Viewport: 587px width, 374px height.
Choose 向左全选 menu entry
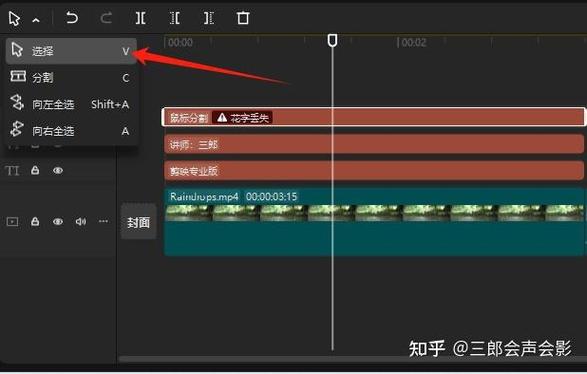[x=71, y=104]
